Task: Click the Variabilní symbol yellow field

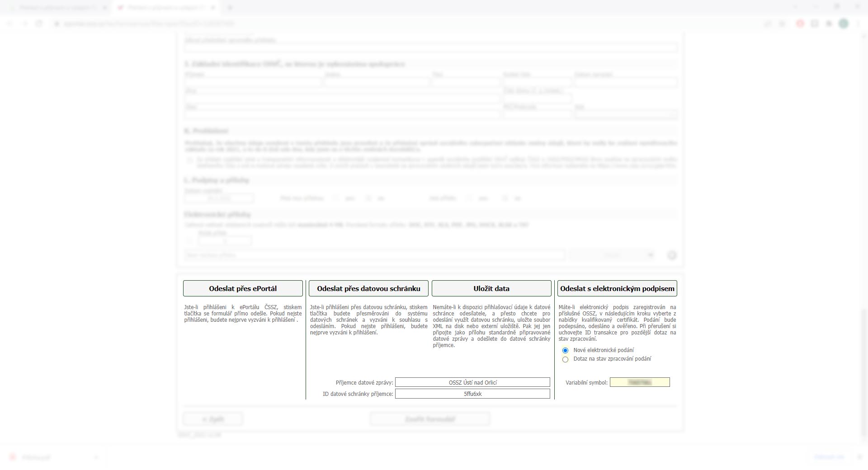Action: click(640, 382)
